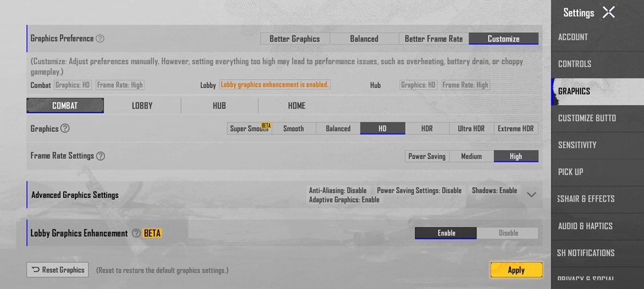Image resolution: width=644 pixels, height=289 pixels.
Task: Set Frame Rate to Power Saving
Action: [426, 156]
